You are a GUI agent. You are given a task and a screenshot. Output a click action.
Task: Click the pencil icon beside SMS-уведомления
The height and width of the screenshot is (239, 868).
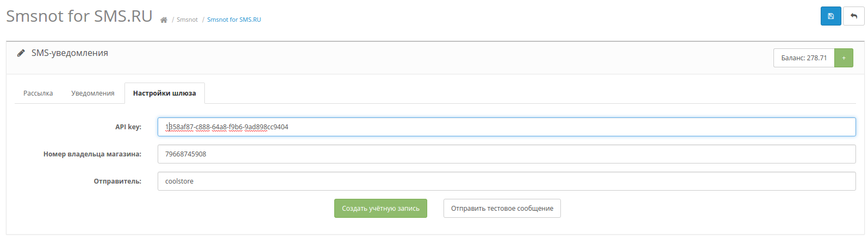pyautogui.click(x=21, y=53)
